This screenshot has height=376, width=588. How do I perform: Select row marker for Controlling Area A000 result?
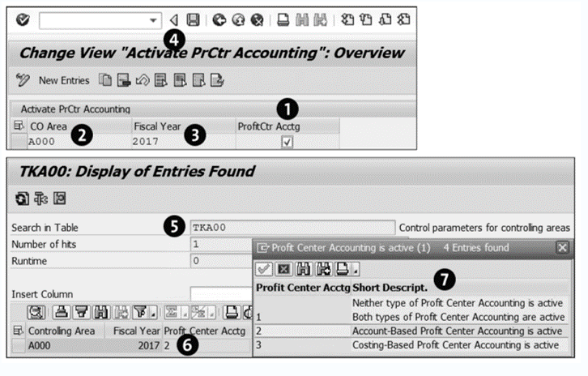tap(19, 345)
